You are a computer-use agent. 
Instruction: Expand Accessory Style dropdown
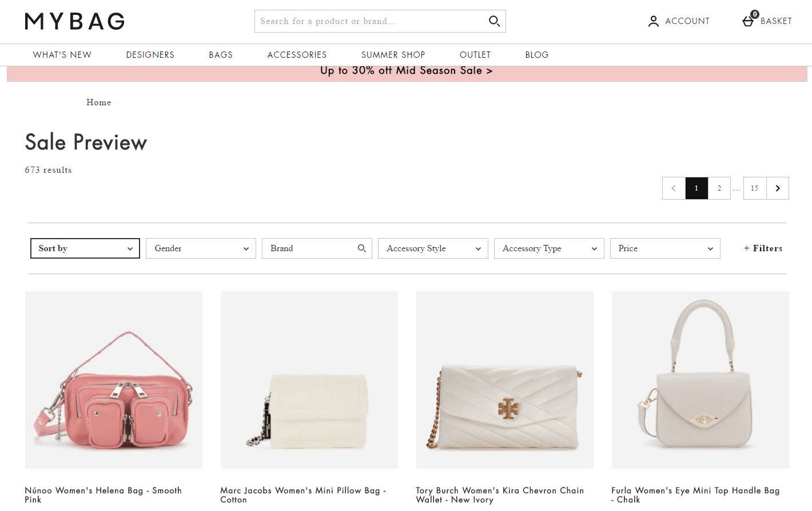click(433, 248)
